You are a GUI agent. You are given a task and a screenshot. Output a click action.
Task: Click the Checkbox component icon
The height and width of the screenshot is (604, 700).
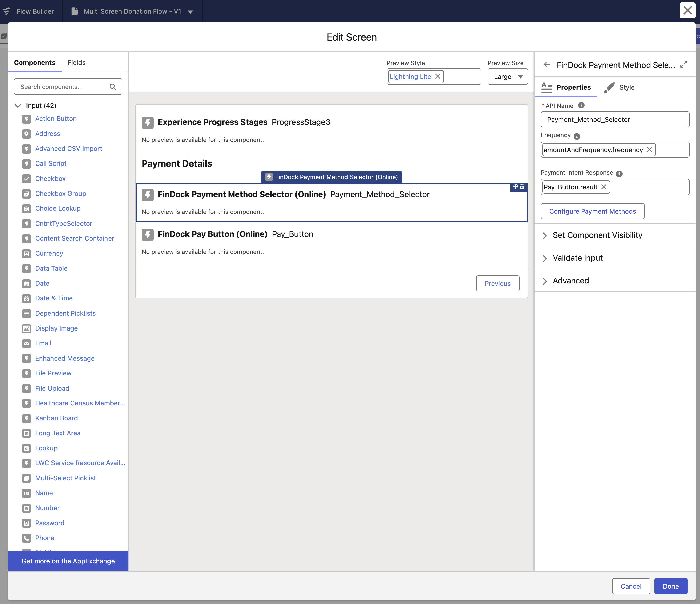pyautogui.click(x=26, y=179)
